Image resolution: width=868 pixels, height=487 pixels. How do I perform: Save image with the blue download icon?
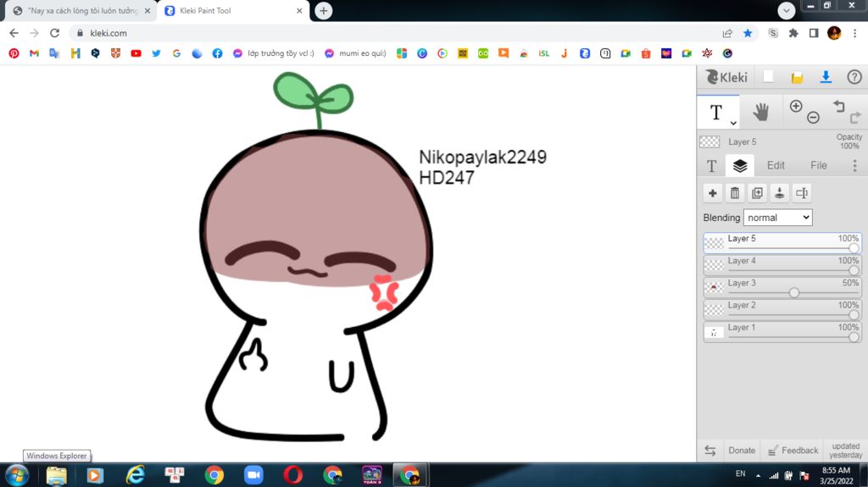826,77
